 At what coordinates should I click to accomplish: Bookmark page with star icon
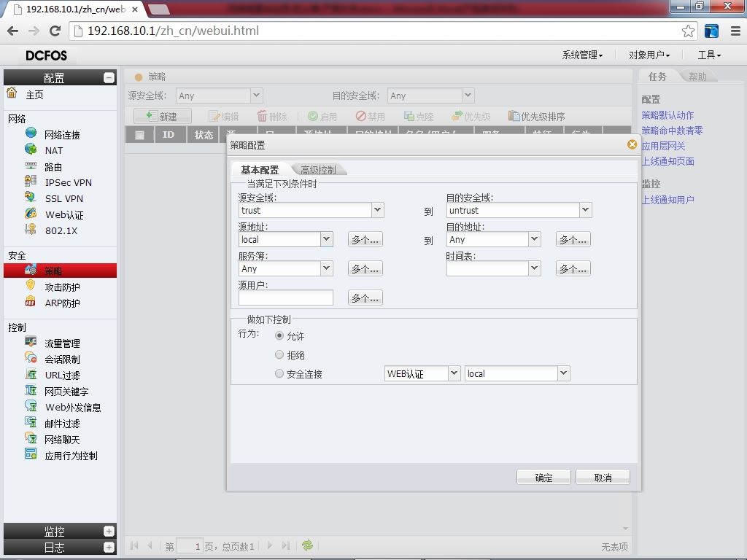click(x=687, y=31)
